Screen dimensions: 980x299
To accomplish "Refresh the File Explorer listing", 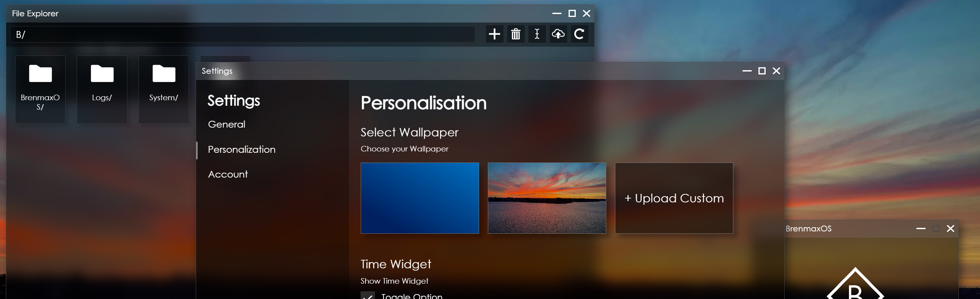I will (x=579, y=34).
